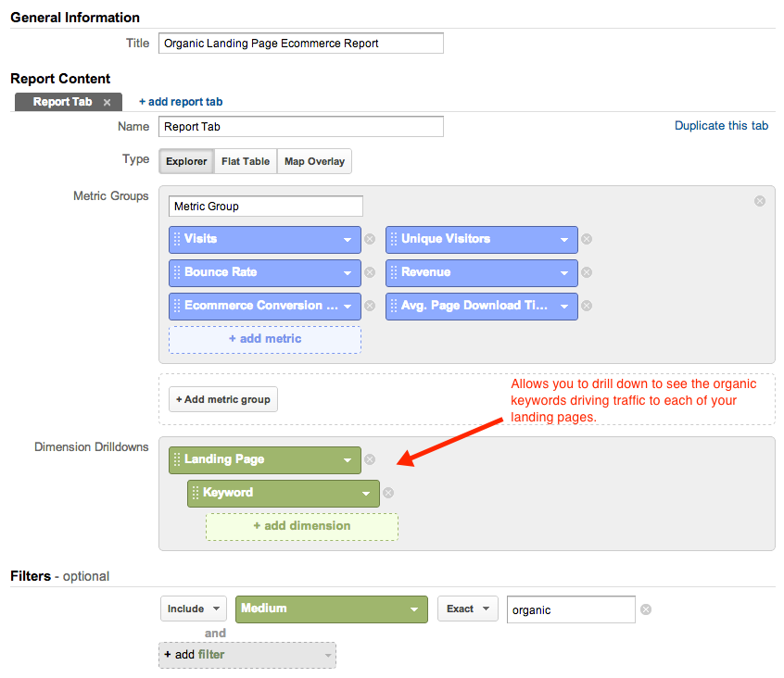Click the Add metric group button
Image resolution: width=784 pixels, height=678 pixels.
coord(223,399)
